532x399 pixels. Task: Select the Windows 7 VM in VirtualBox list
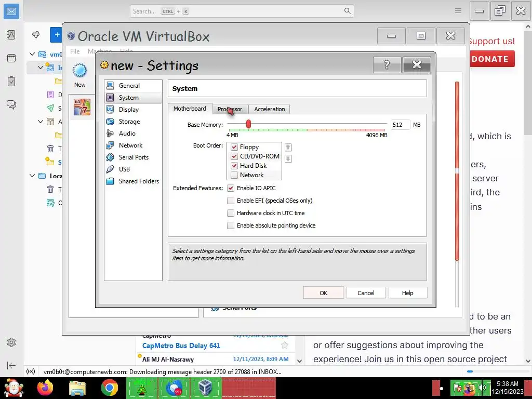coord(82,107)
